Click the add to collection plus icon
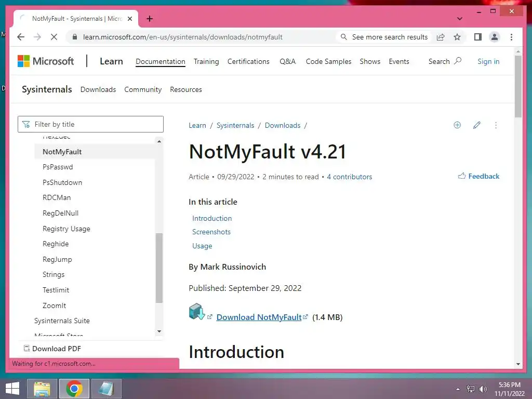The width and height of the screenshot is (532, 399). click(x=457, y=125)
